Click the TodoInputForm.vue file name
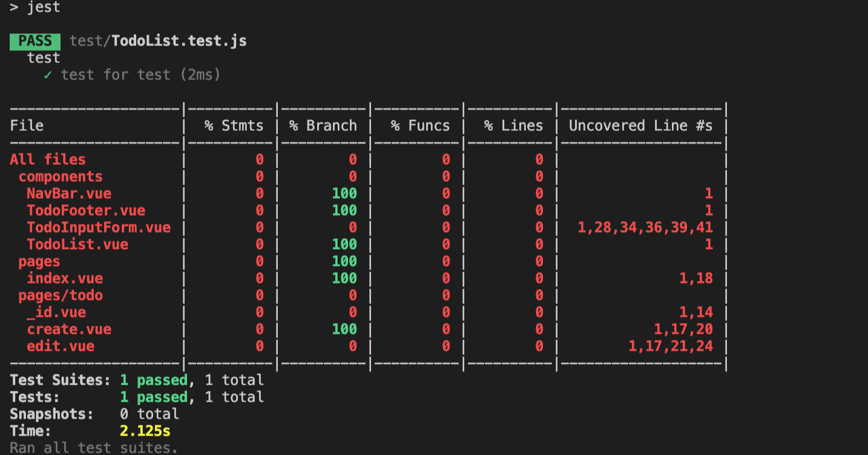This screenshot has height=455, width=868. coord(99,228)
